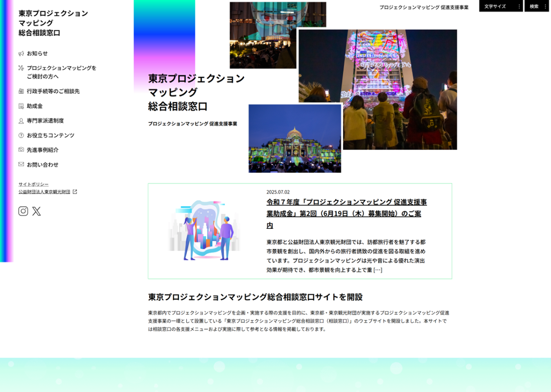This screenshot has width=551, height=392.
Task: Click the document icon beside 助成金
Action: (x=21, y=106)
